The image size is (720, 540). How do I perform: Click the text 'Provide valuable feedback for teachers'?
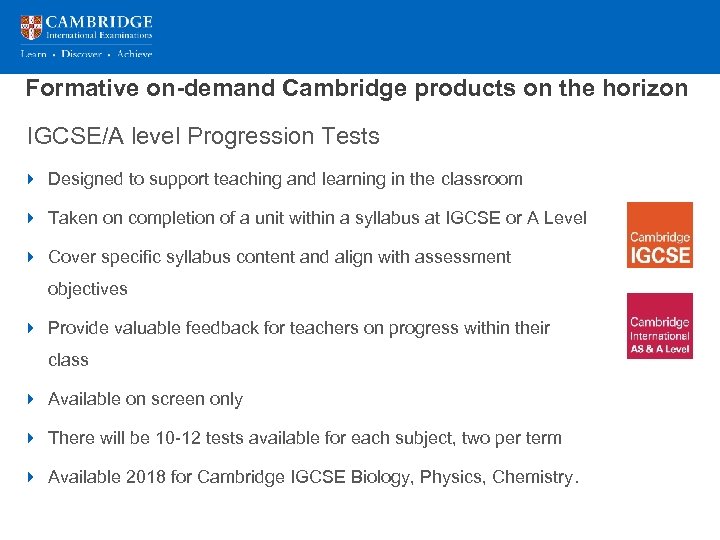tap(298, 328)
